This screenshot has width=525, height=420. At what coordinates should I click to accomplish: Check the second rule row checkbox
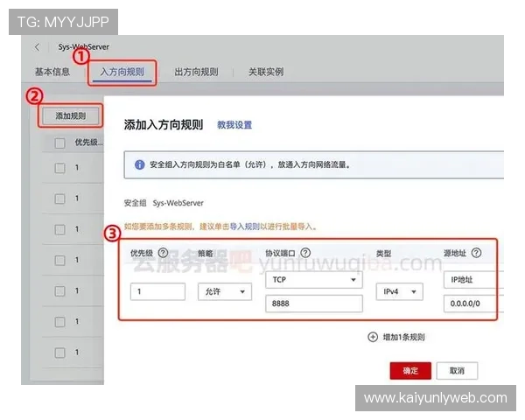(59, 199)
